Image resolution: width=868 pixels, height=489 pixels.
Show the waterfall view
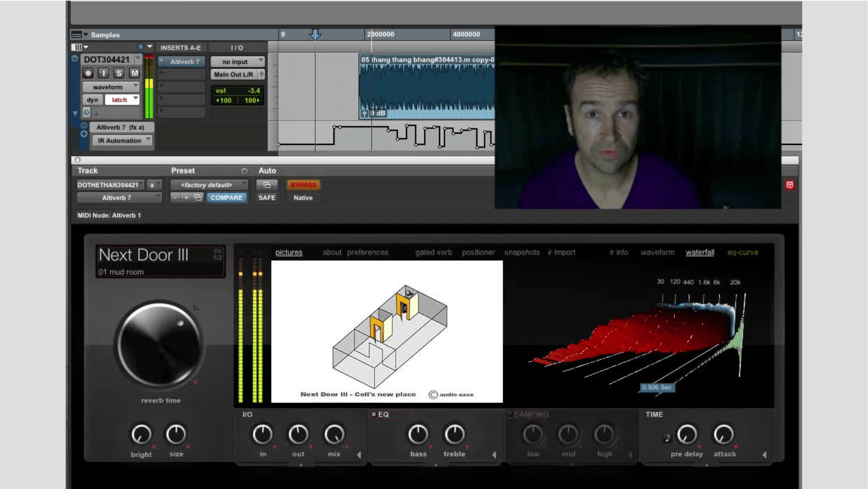point(700,252)
